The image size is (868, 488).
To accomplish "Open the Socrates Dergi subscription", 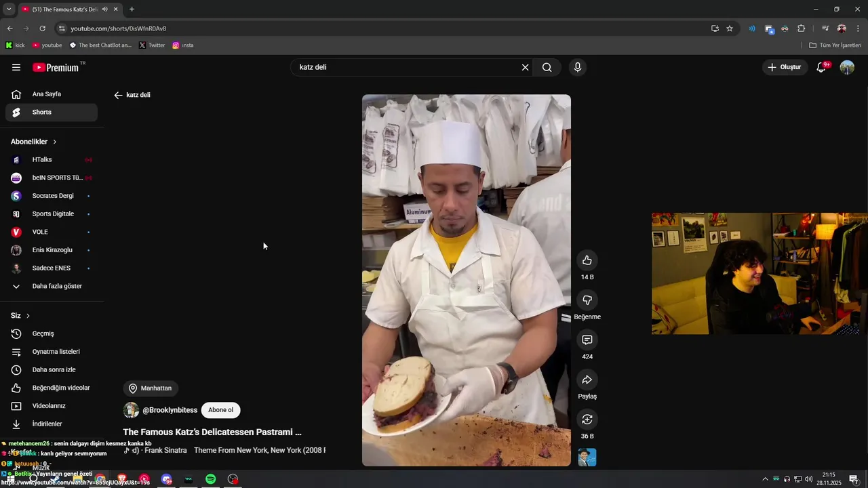I will (52, 196).
